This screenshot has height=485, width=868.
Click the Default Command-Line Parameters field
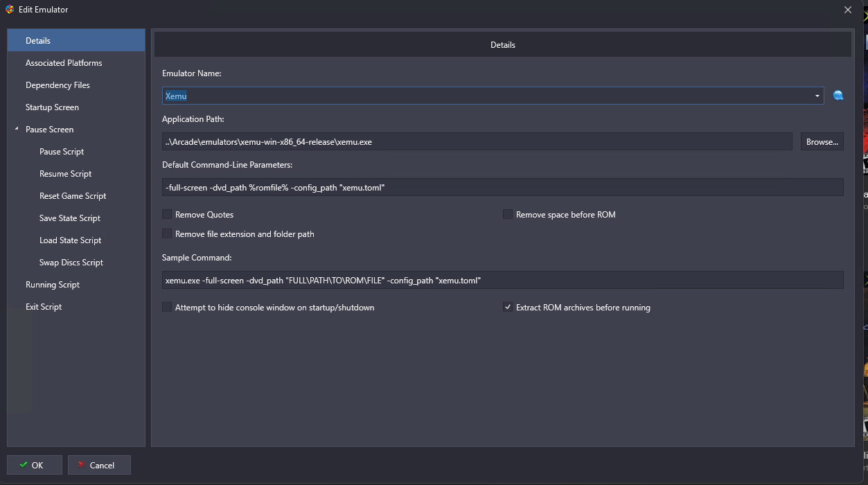(502, 187)
